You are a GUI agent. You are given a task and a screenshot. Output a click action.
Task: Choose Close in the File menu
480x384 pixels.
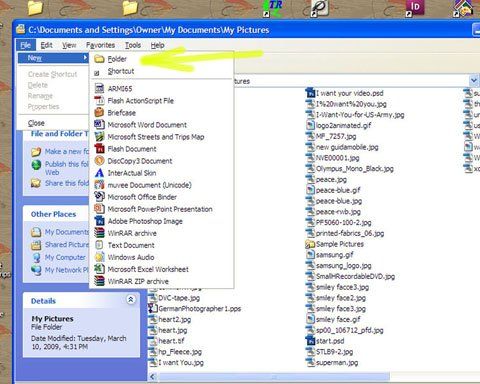(x=36, y=123)
